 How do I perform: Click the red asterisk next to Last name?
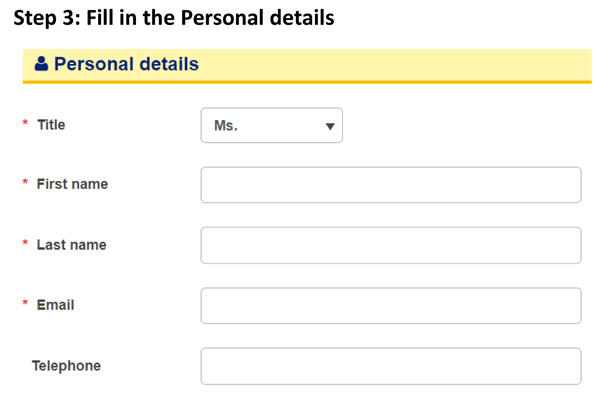[x=25, y=243]
